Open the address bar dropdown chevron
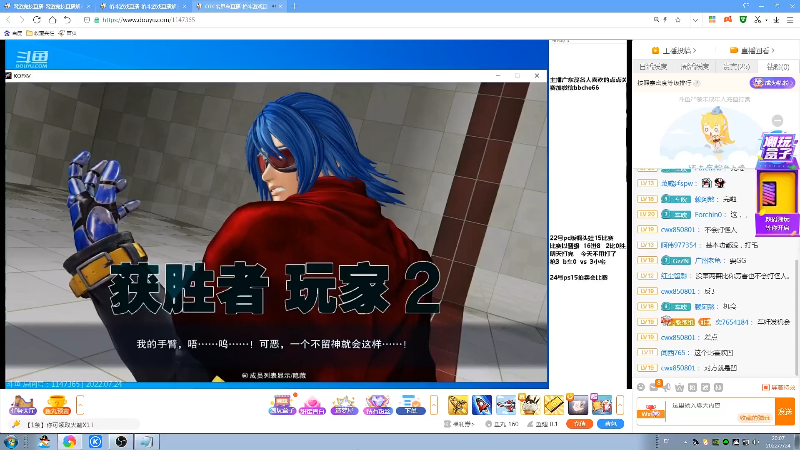Viewport: 800px width, 450px height. pyautogui.click(x=695, y=20)
